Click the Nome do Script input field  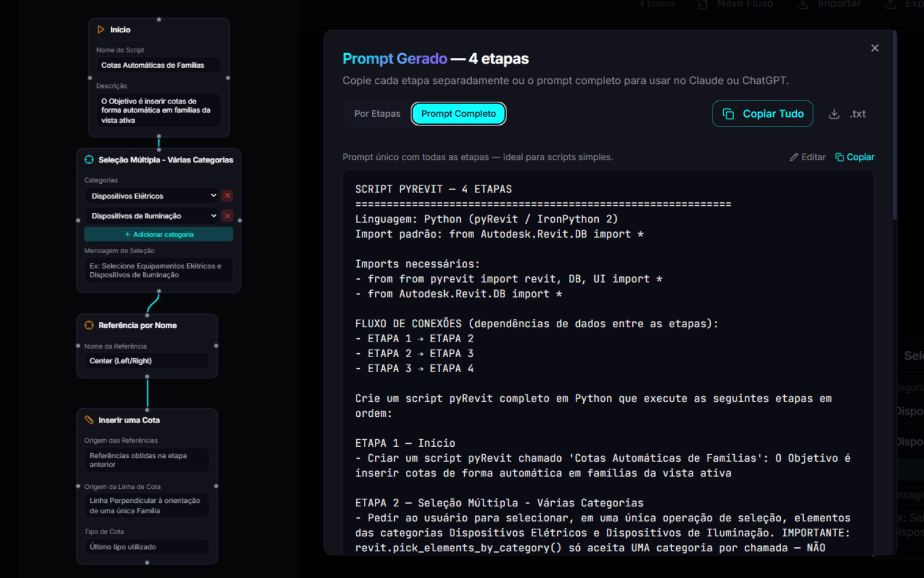158,65
